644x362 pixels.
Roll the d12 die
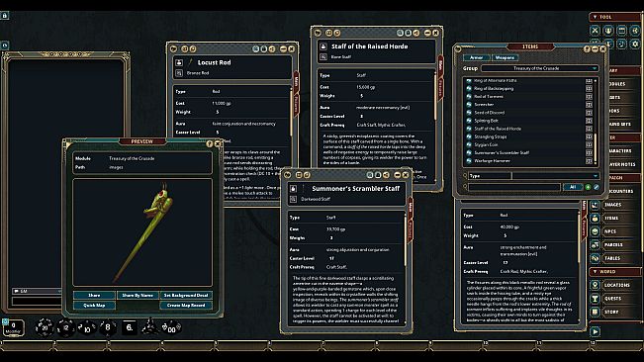pos(65,327)
